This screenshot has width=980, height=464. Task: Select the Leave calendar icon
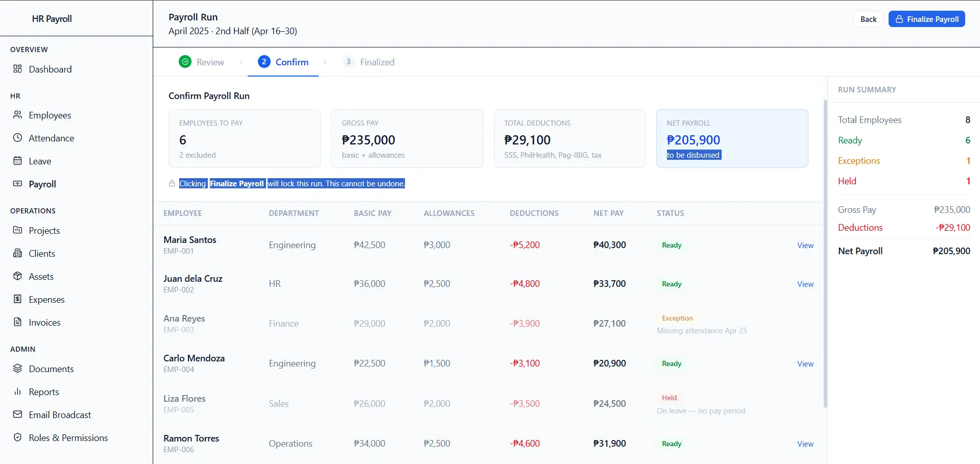tap(17, 161)
